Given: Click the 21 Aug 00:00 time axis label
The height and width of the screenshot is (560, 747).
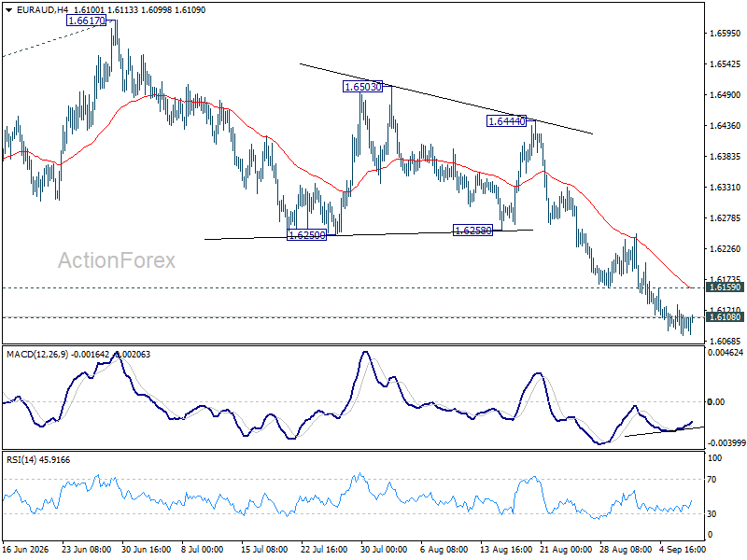Looking at the screenshot, I should coord(564,550).
